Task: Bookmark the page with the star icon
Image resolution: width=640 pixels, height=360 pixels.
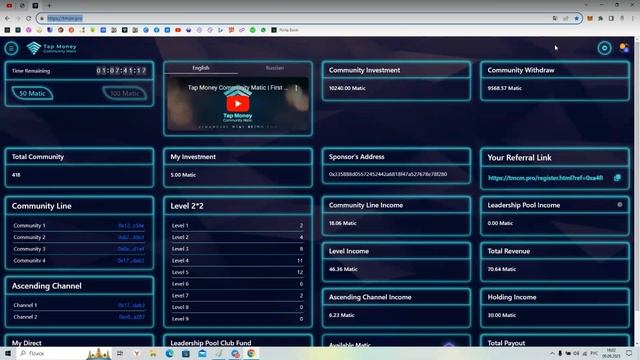Action: (x=576, y=18)
